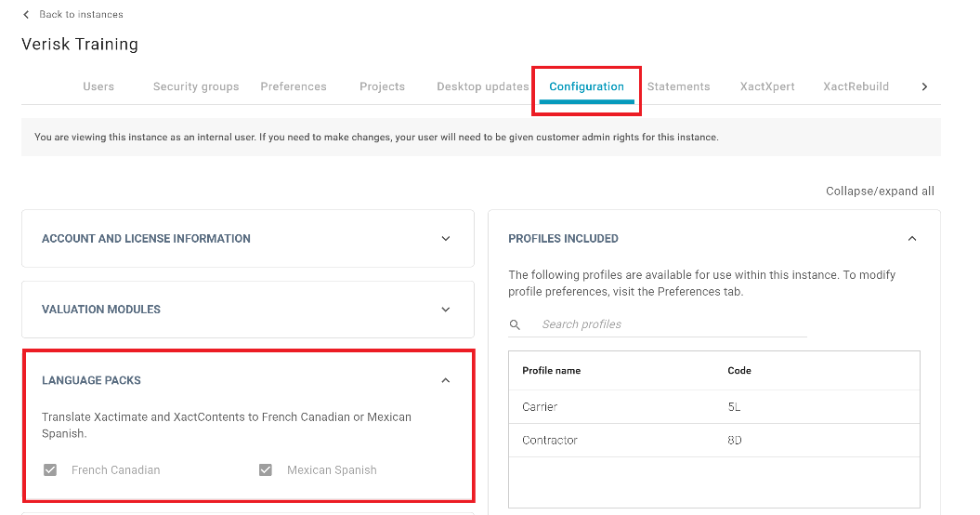The width and height of the screenshot is (980, 515).
Task: Click the VALUATION MODULES heading
Action: coord(101,310)
